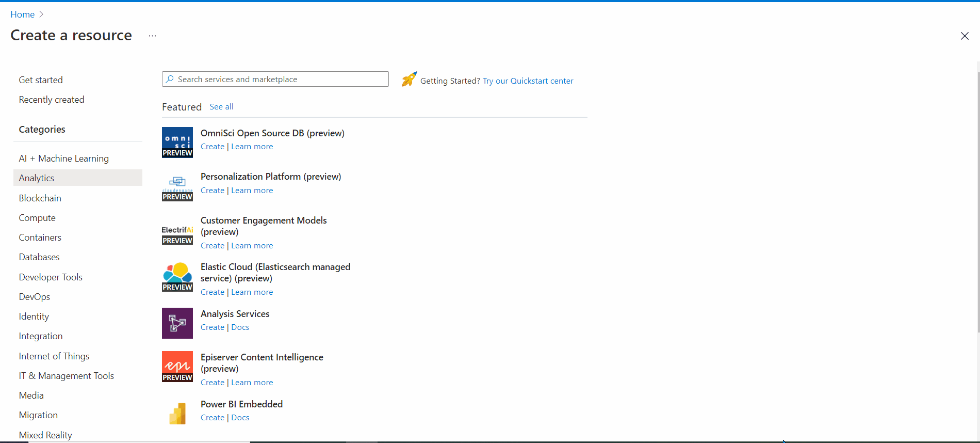The width and height of the screenshot is (980, 443).
Task: Open the Databases category
Action: pyautogui.click(x=39, y=257)
